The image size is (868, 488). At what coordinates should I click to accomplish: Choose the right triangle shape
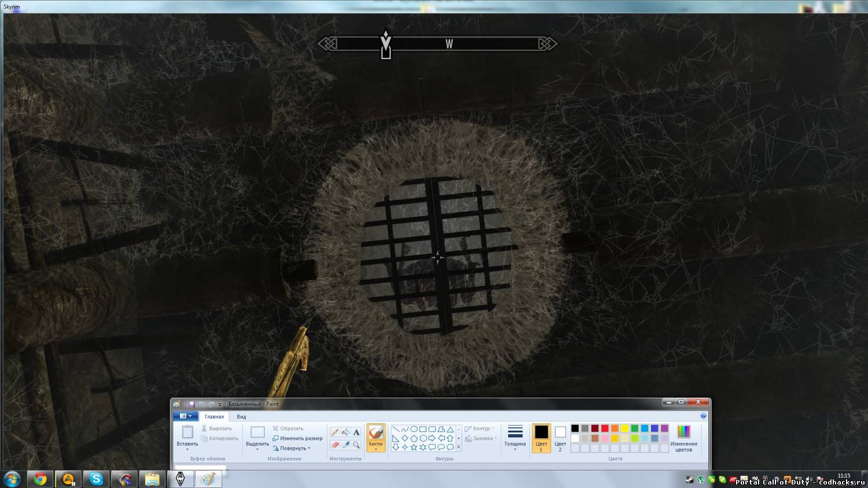pos(396,438)
